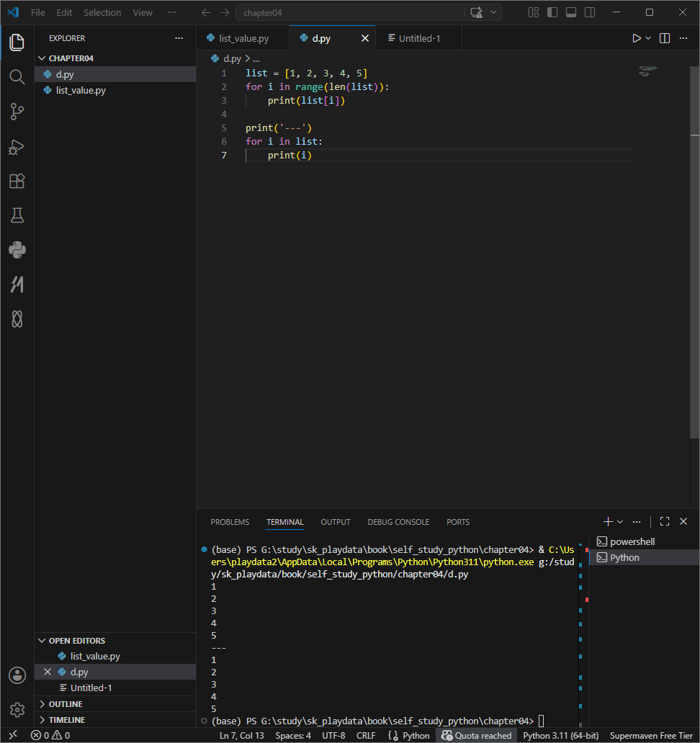
Task: Open Explorer Views and More Actions menu
Action: coord(179,38)
